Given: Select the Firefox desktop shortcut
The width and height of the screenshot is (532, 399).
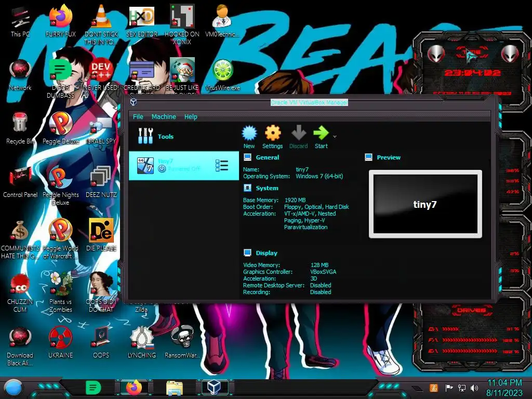Looking at the screenshot, I should click(60, 21).
